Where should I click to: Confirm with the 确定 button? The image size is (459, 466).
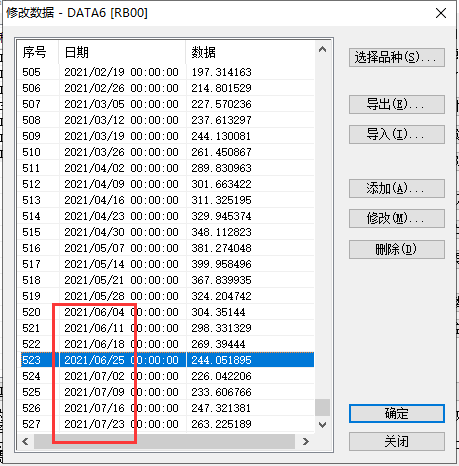click(x=397, y=414)
